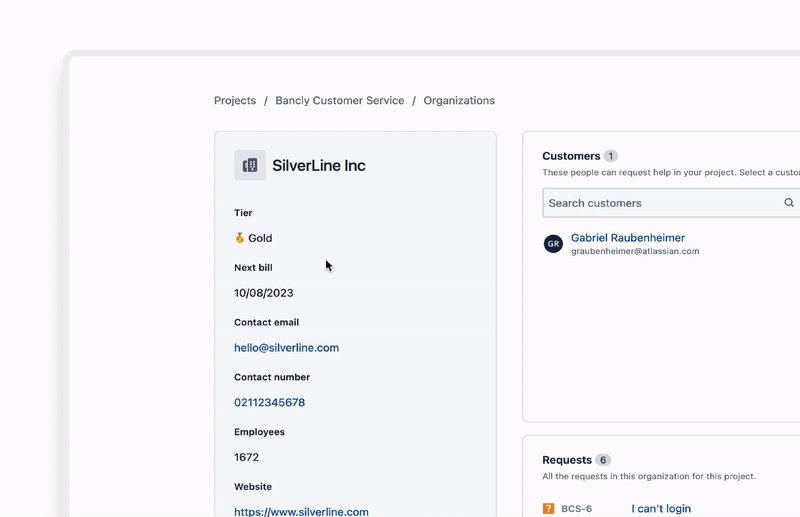Open the Projects breadcrumb
Viewport: 800px width, 517px height.
235,101
